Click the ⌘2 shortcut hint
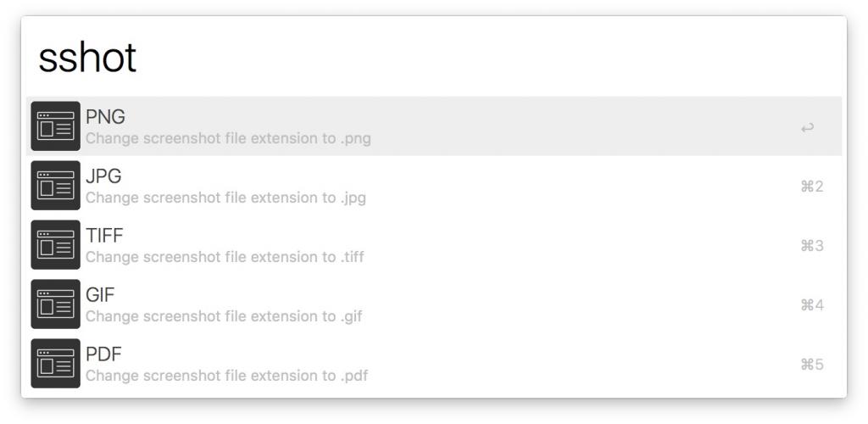868x424 pixels. coord(811,187)
